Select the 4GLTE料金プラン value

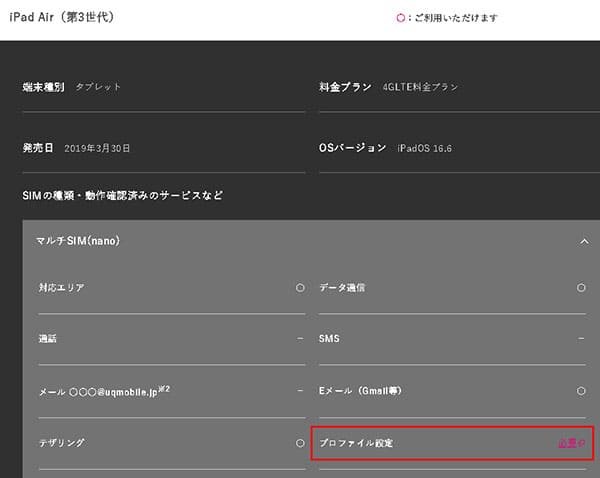click(420, 87)
